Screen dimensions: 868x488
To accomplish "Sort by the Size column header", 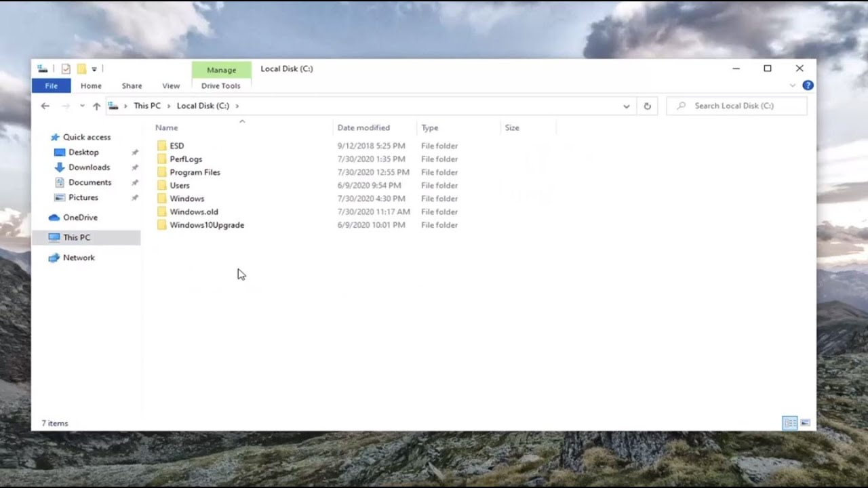I will [512, 127].
